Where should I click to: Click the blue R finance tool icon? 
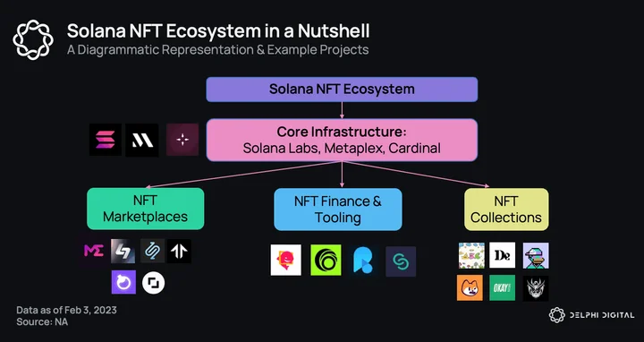tap(363, 261)
